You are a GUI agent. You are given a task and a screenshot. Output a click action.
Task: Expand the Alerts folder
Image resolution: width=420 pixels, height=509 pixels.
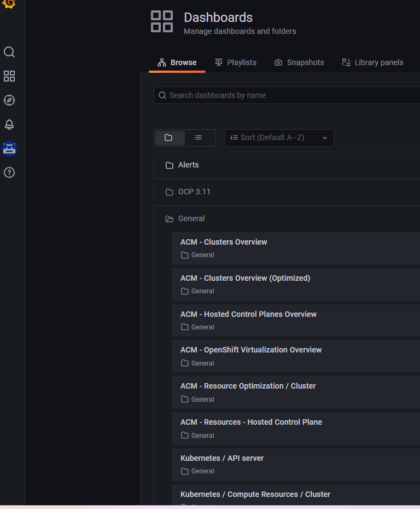pyautogui.click(x=287, y=165)
